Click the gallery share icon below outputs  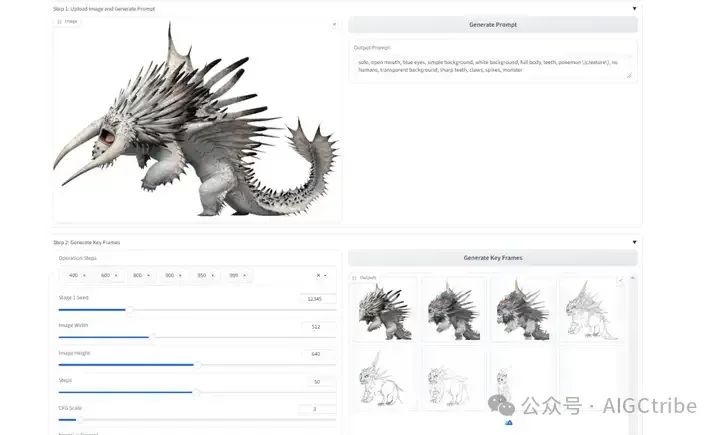point(509,423)
